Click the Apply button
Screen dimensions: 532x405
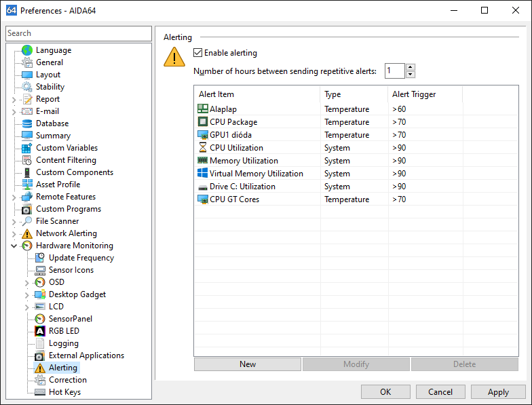pos(498,392)
